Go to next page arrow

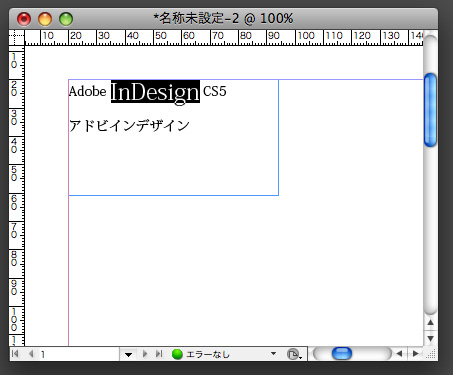[x=145, y=354]
